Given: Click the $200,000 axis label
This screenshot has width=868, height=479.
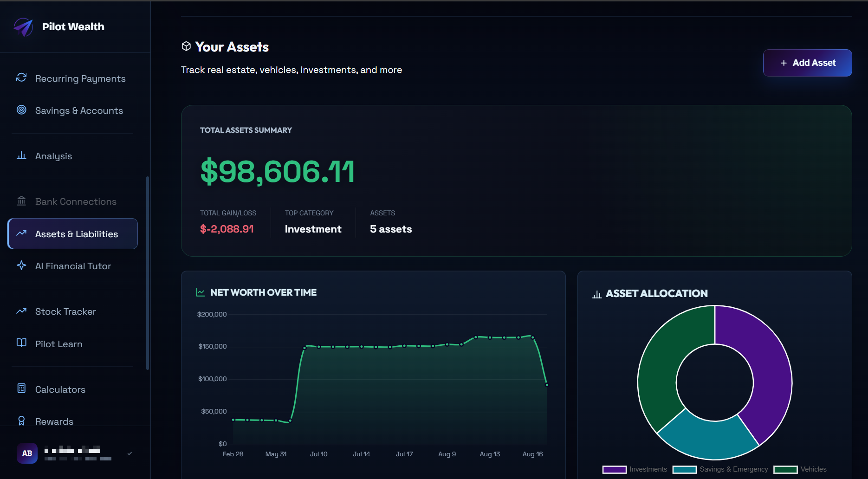Looking at the screenshot, I should click(212, 314).
